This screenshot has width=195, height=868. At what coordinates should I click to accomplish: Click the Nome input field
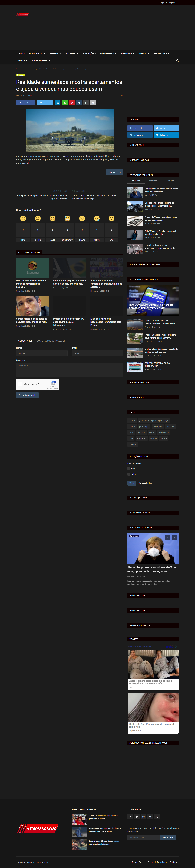[x=42, y=353]
